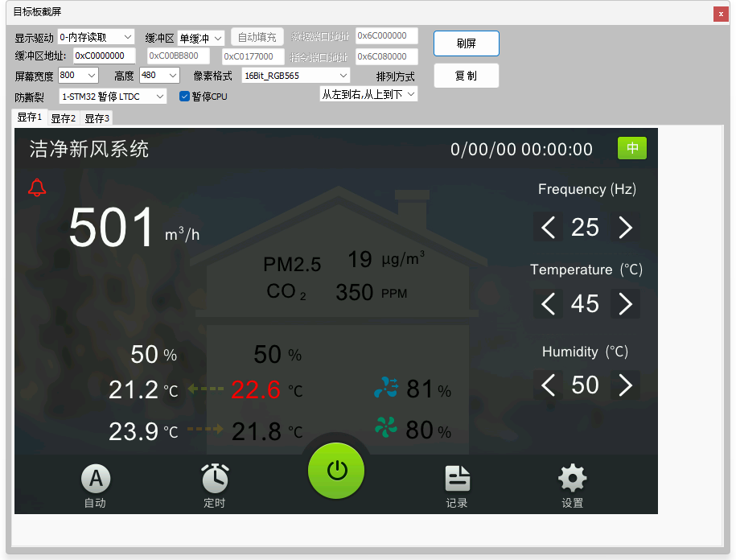Expand the 高度 480 dropdown
Image resolution: width=736 pixels, height=560 pixels.
(159, 75)
